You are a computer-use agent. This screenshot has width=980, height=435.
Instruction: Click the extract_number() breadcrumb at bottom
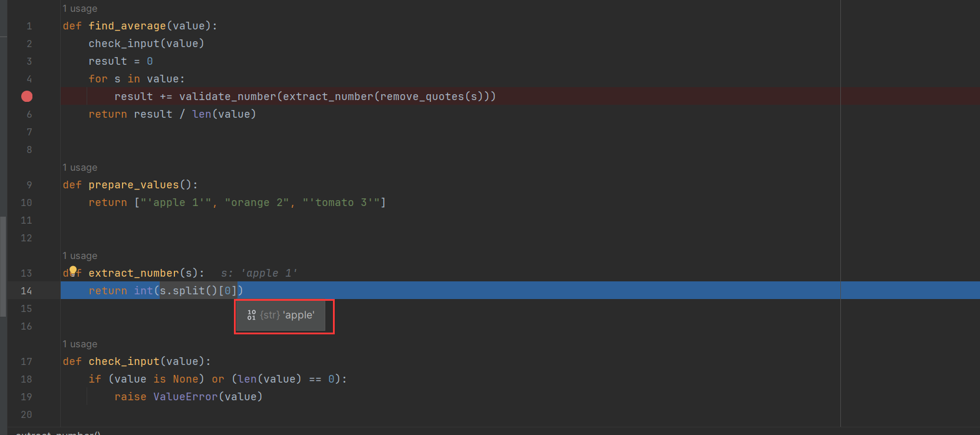click(58, 433)
